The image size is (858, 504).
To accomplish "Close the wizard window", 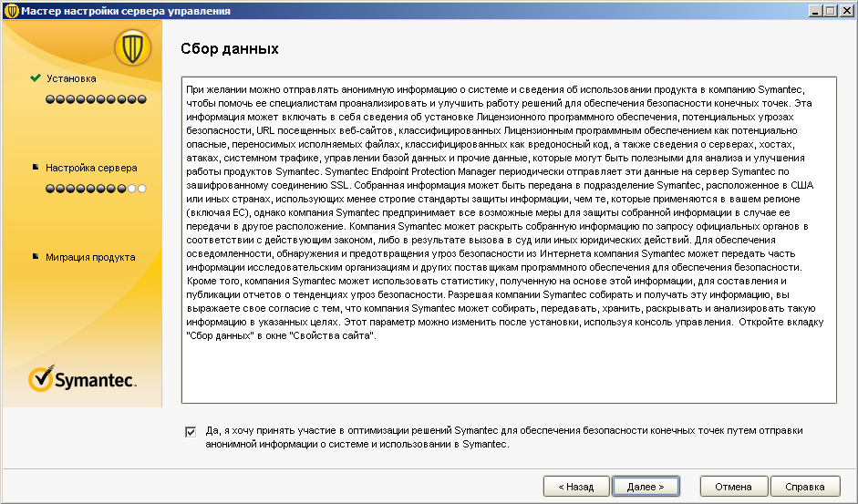I will [x=846, y=10].
